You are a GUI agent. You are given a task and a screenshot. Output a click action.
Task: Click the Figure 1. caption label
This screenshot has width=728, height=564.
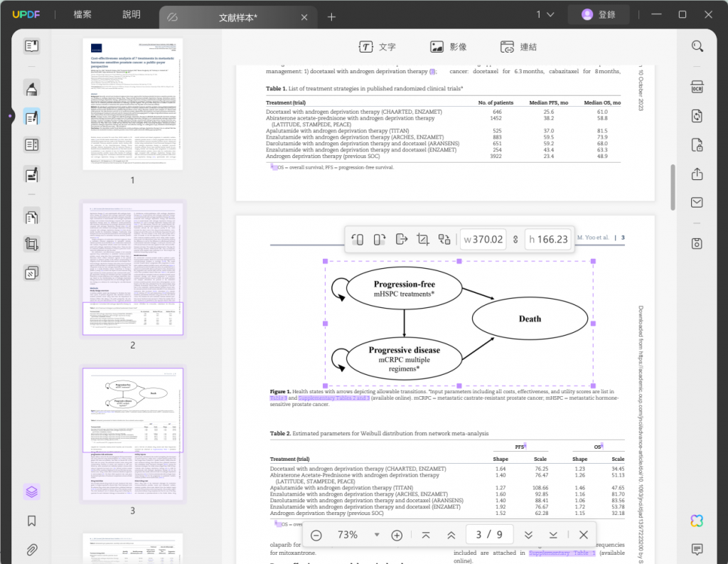point(280,392)
